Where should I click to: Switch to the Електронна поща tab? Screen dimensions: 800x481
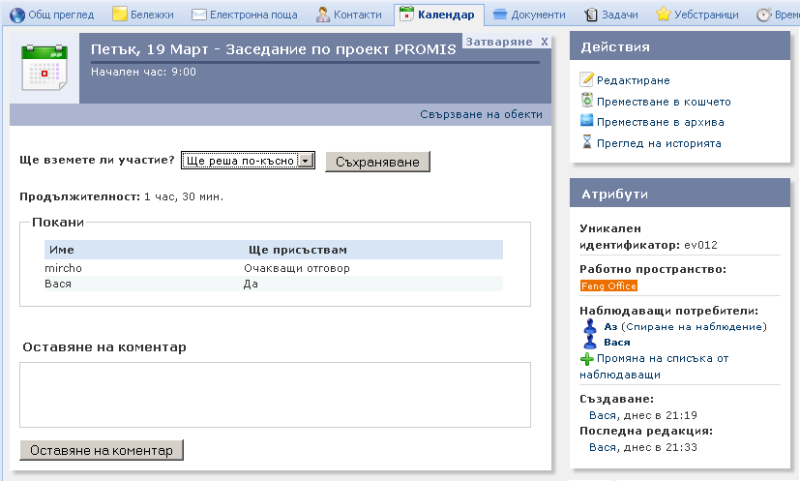coord(236,15)
